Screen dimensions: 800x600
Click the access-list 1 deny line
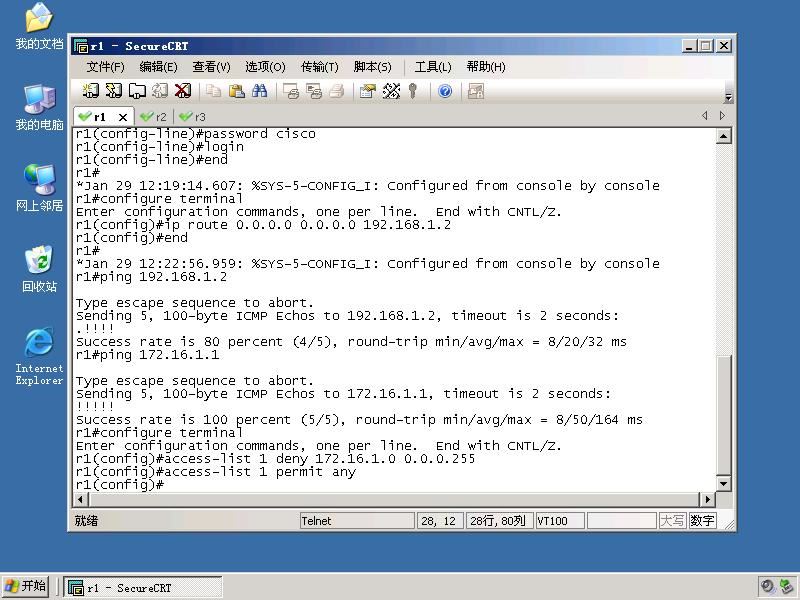click(x=275, y=459)
